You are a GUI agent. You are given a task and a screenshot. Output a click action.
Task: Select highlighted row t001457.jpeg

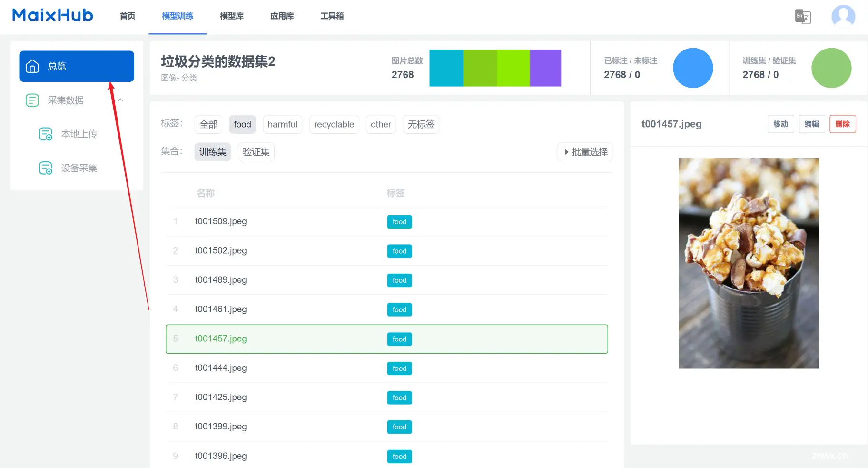[x=387, y=339]
